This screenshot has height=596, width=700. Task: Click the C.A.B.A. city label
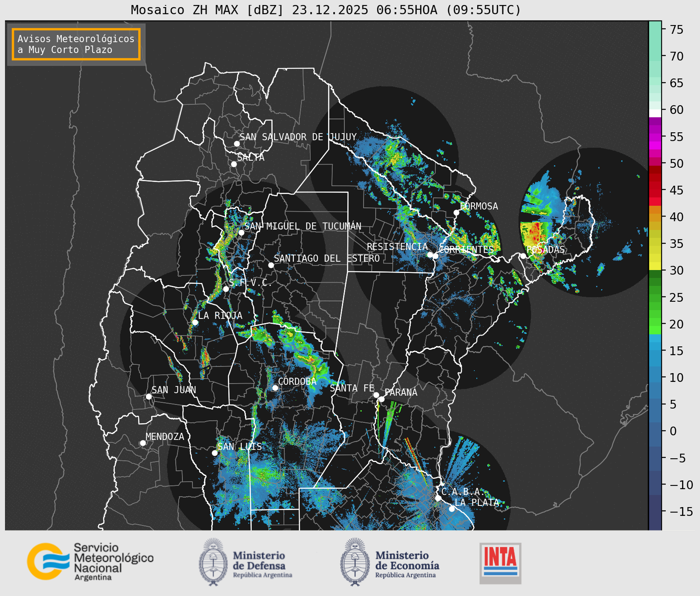point(463,492)
